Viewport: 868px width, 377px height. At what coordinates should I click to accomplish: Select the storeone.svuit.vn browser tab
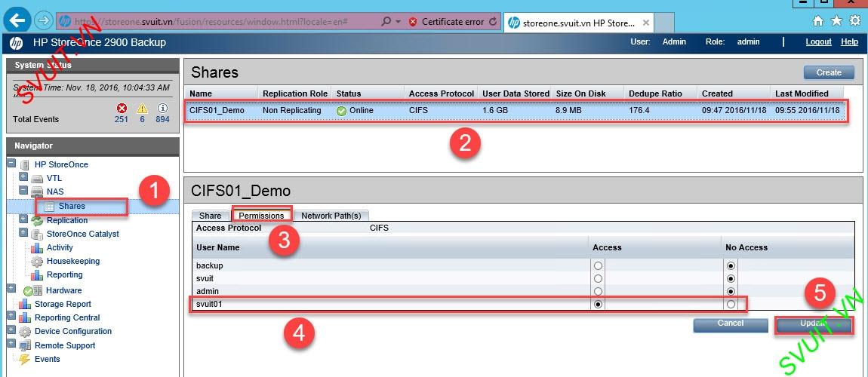[578, 23]
